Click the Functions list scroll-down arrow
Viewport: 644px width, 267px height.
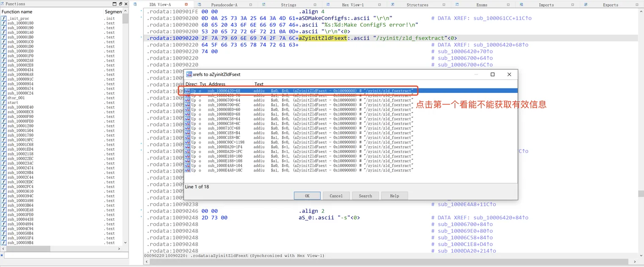(x=125, y=243)
